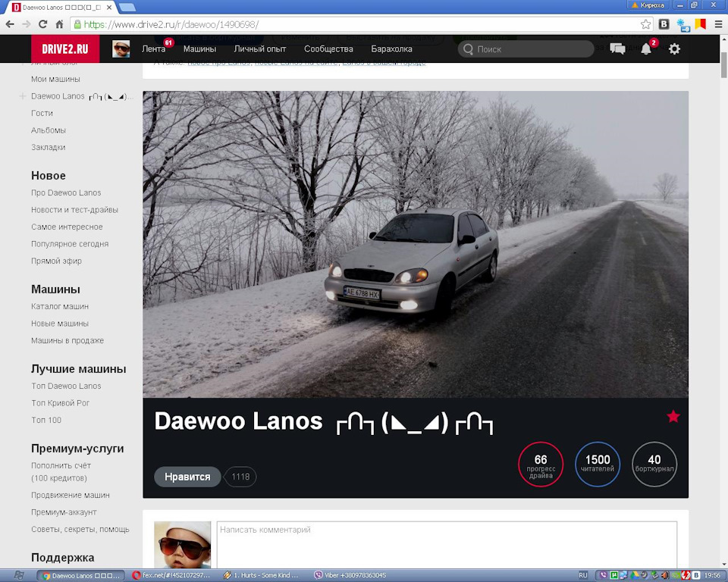Click the RU language indicator in taskbar
The image size is (728, 582).
[583, 575]
